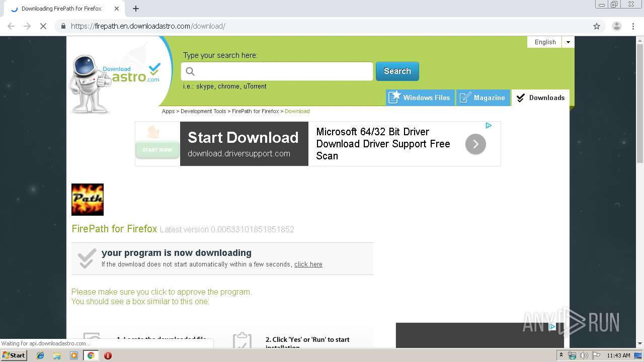Click the scrollbar down arrow
Viewport: 644px width, 362px height.
point(640,344)
